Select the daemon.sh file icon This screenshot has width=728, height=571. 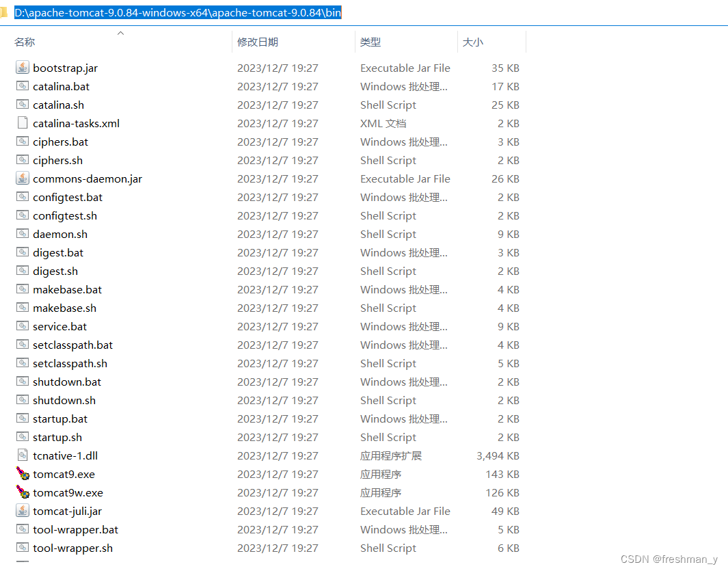(x=23, y=234)
